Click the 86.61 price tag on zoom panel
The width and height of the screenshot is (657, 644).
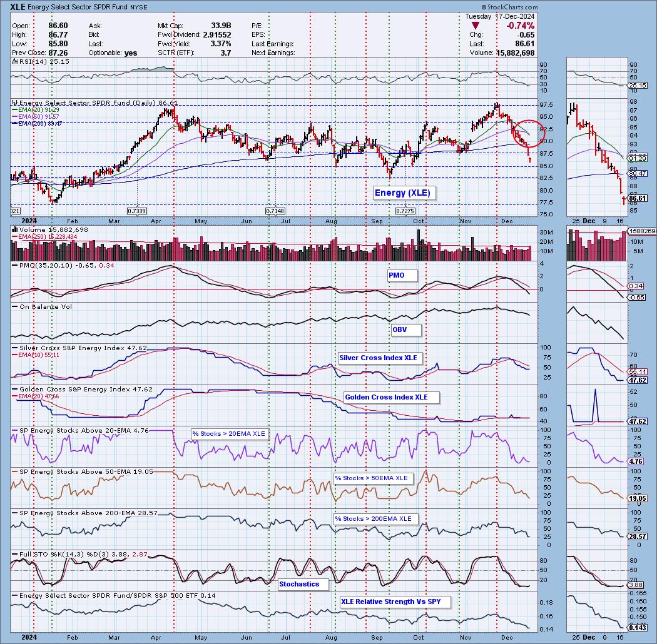click(x=638, y=198)
